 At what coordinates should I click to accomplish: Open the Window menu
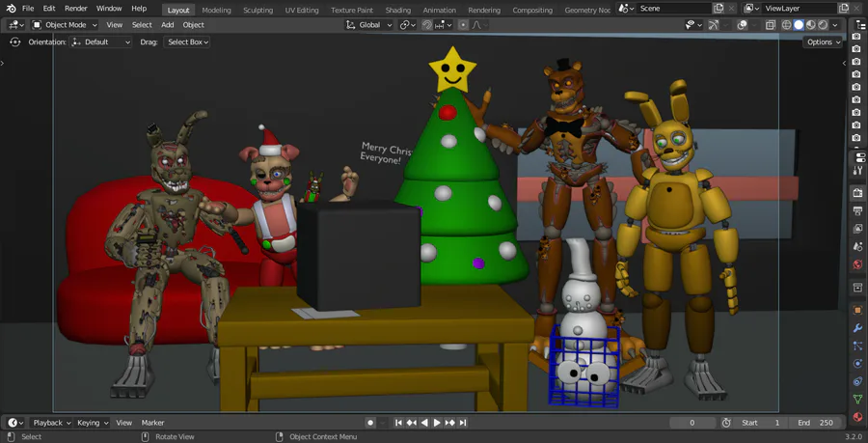click(x=109, y=9)
